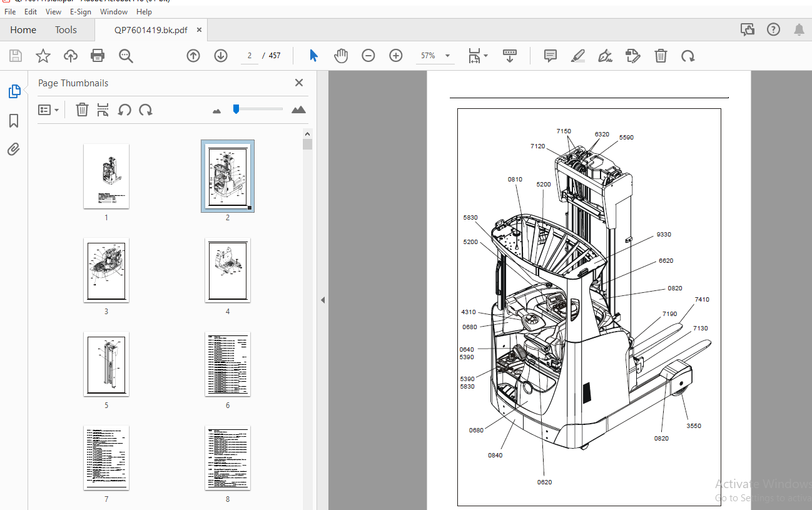Delete page with toolbar trash icon

click(661, 56)
